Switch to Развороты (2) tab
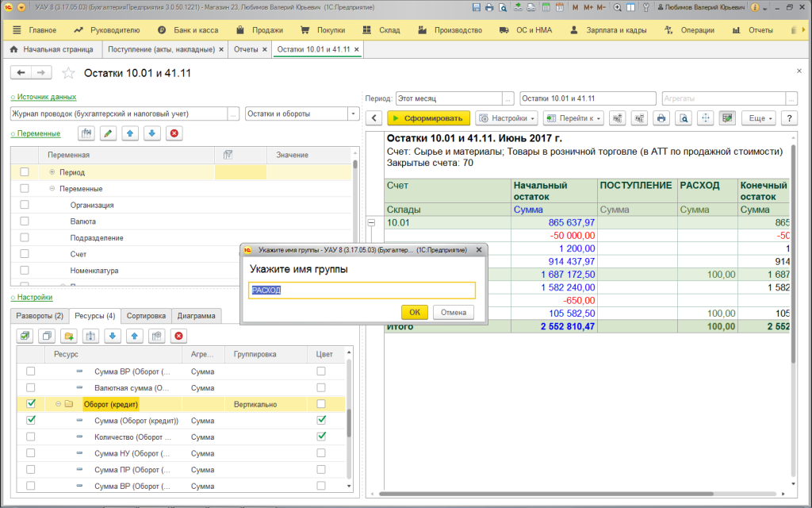The height and width of the screenshot is (508, 812). tap(40, 316)
